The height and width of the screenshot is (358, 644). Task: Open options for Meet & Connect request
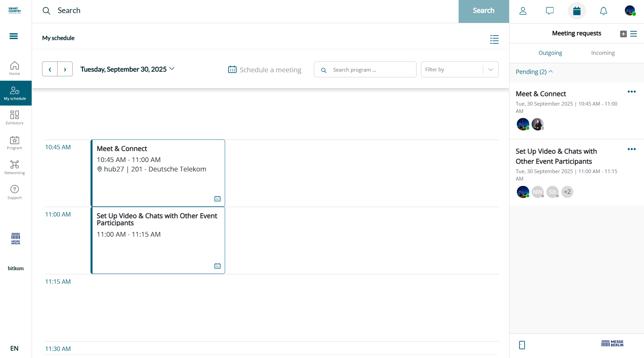click(632, 92)
